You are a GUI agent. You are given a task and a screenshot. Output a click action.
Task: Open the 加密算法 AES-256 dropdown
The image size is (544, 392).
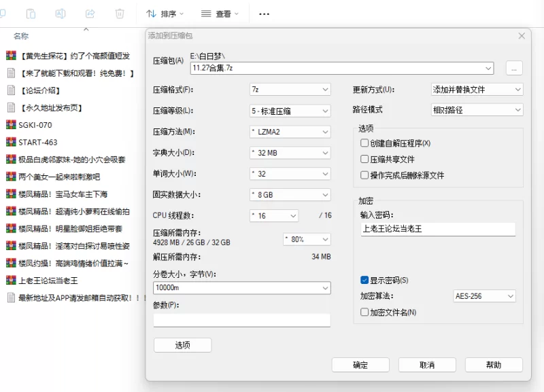pos(484,296)
